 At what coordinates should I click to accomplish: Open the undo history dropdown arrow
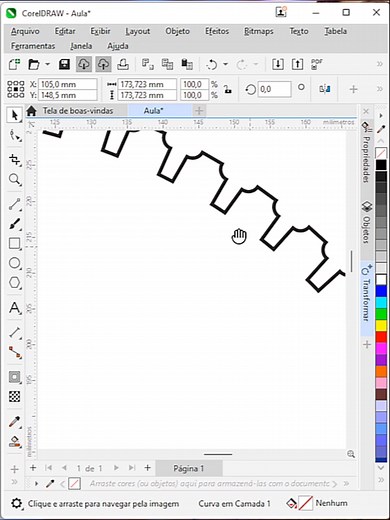[x=226, y=64]
